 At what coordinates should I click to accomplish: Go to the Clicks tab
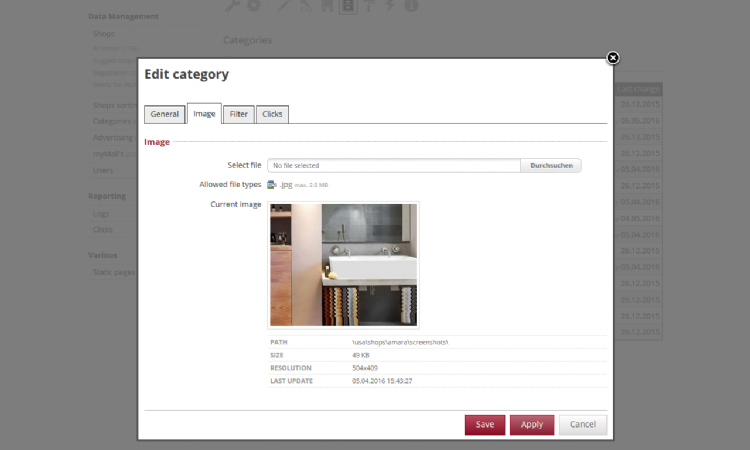point(272,114)
